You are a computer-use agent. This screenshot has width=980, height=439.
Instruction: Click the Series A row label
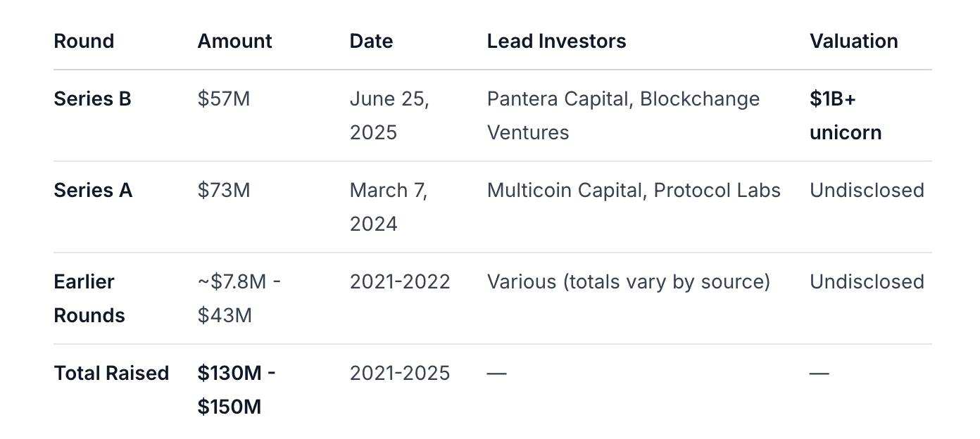tap(93, 191)
